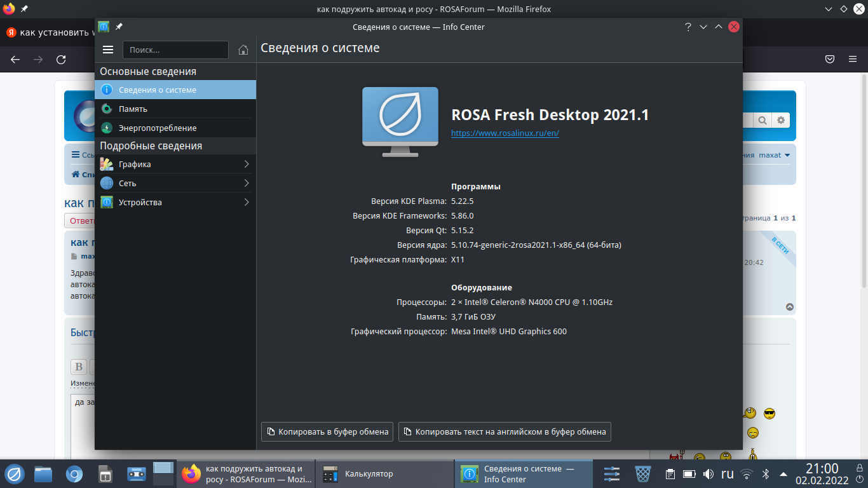Click the scroll-to-top arrow in forum post
The width and height of the screenshot is (868, 488).
[790, 307]
